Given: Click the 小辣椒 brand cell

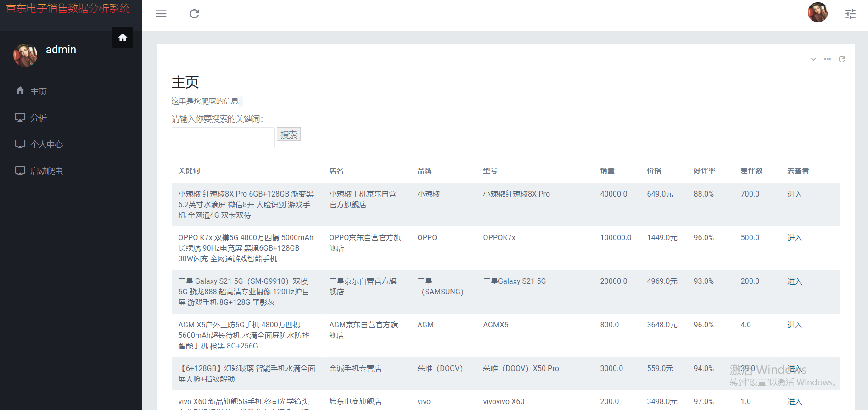Looking at the screenshot, I should (429, 194).
